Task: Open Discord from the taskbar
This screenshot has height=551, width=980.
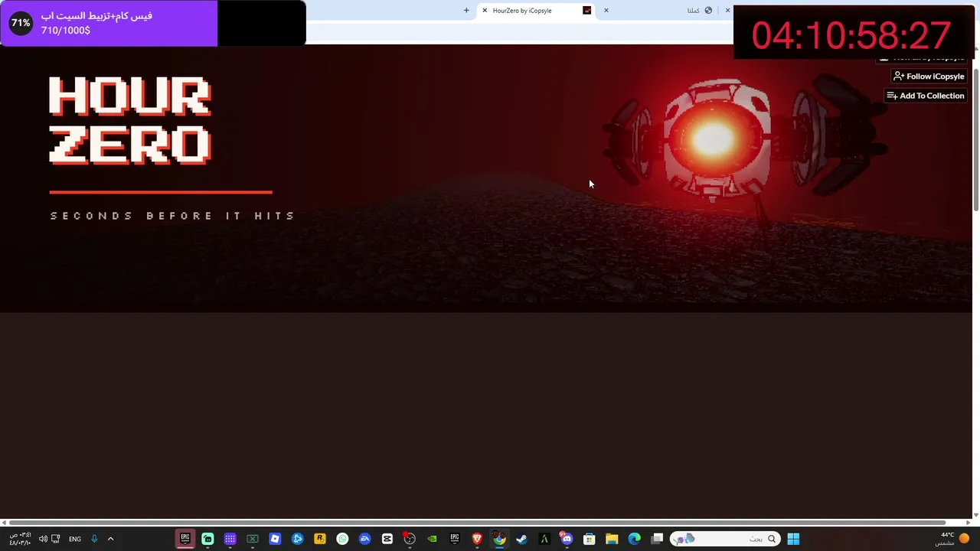Action: click(x=567, y=539)
